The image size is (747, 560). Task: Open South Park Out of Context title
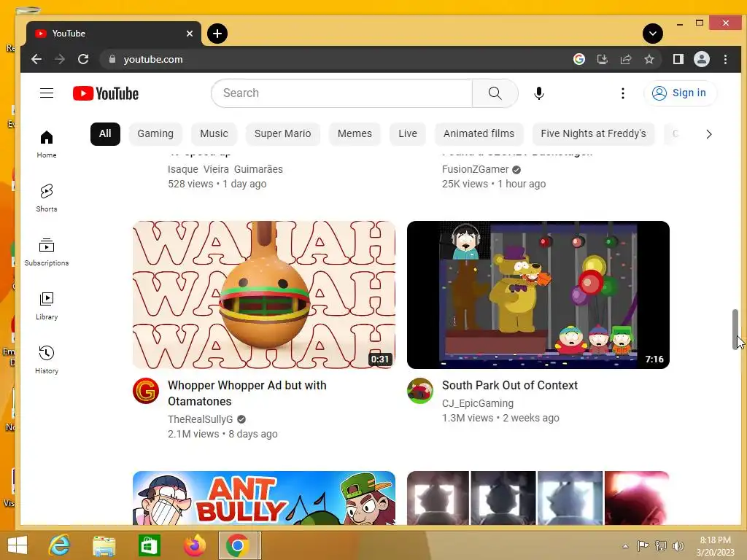[x=509, y=385]
